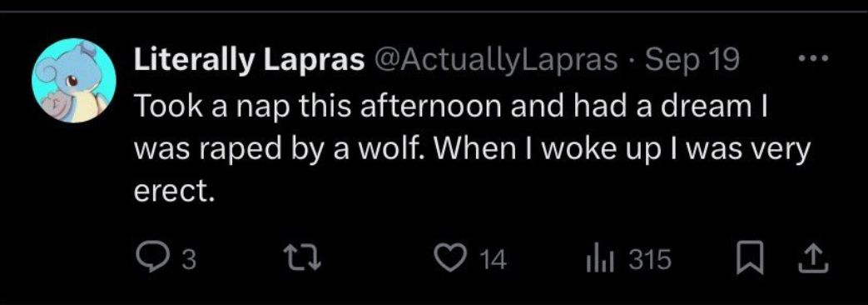The height and width of the screenshot is (305, 868).
Task: Click the Sep 19 timestamp
Action: pyautogui.click(x=692, y=59)
